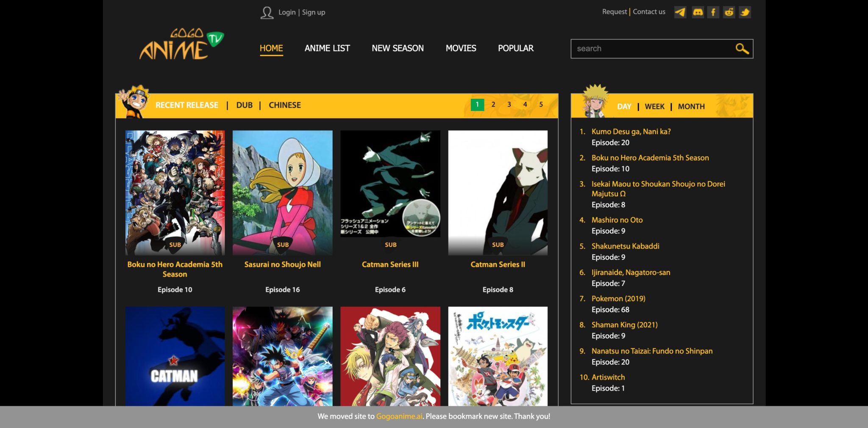Image resolution: width=868 pixels, height=428 pixels.
Task: Click the Reddit icon
Action: point(729,12)
